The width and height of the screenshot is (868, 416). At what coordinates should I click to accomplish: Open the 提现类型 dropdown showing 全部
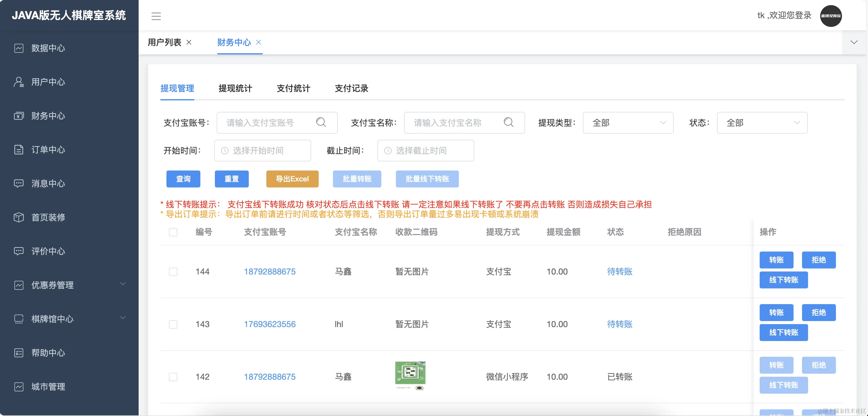pyautogui.click(x=628, y=123)
